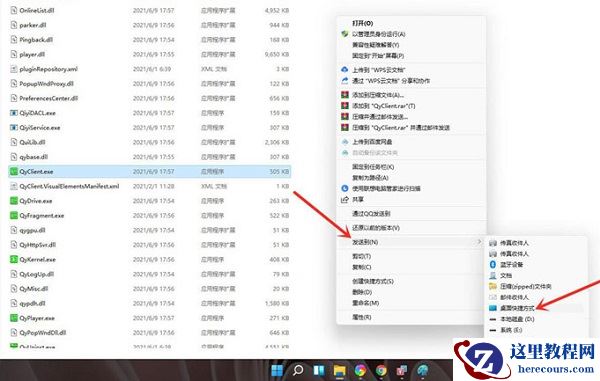Click the WinRAR icon beside 压缩并通过邮件发送...
Viewport: 600px width, 381px height.
(x=345, y=116)
